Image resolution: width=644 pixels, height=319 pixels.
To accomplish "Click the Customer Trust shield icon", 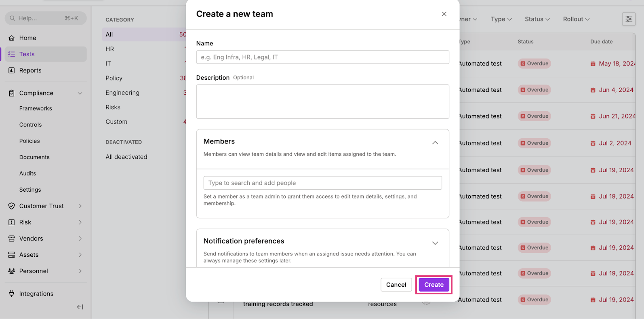I will point(12,206).
